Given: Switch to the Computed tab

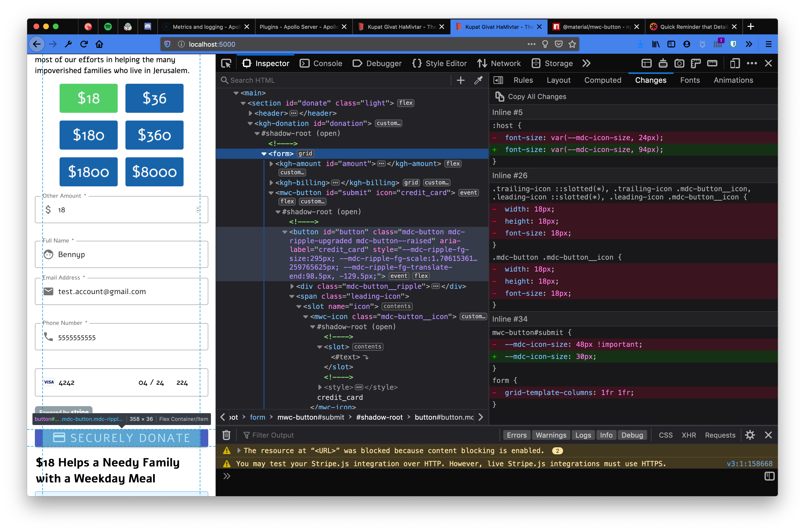Looking at the screenshot, I should pyautogui.click(x=603, y=80).
